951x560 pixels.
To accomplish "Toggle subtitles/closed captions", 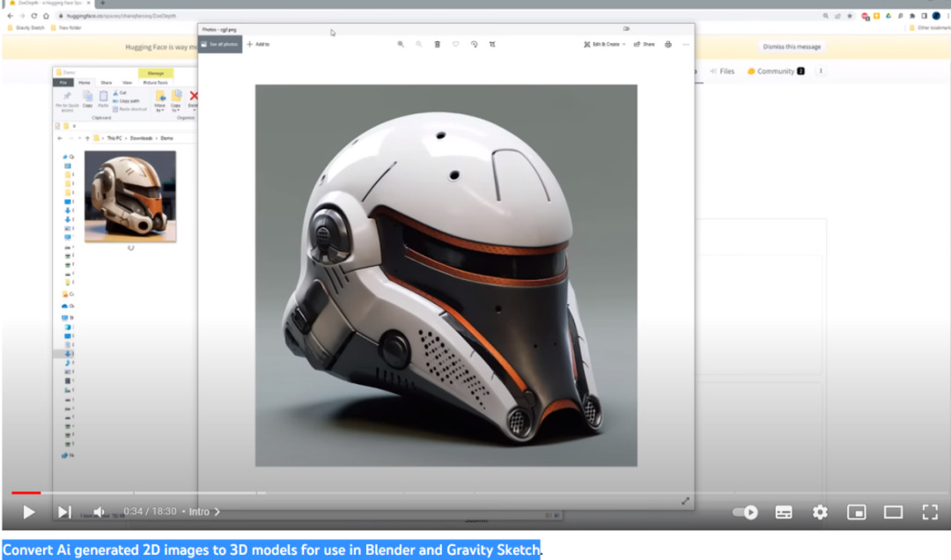I will pos(783,512).
